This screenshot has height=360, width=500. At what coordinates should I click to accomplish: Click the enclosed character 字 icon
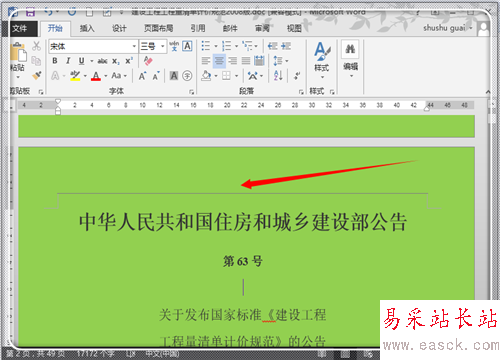point(187,76)
